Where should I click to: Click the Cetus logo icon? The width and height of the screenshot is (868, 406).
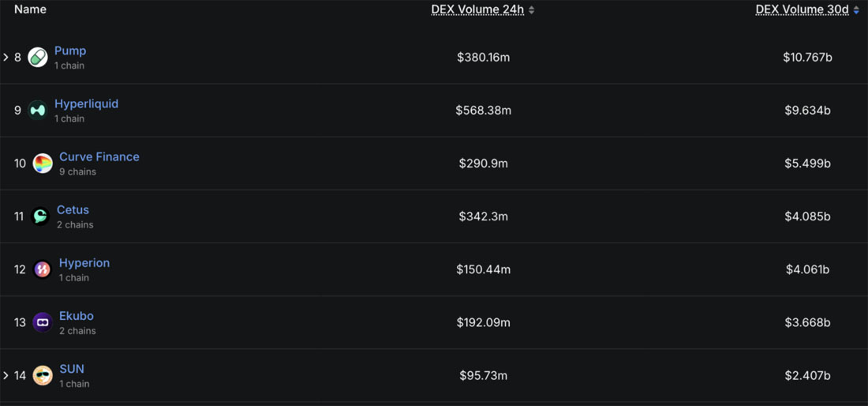coord(40,216)
